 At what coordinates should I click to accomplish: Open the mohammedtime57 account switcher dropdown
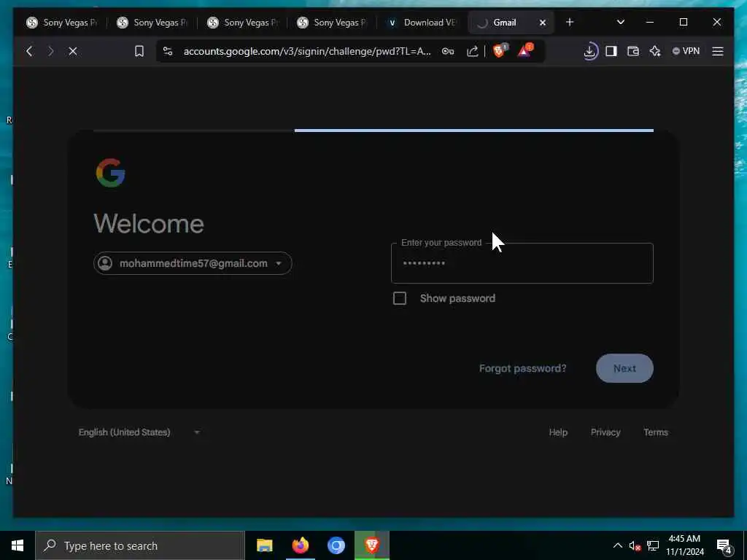pyautogui.click(x=193, y=263)
